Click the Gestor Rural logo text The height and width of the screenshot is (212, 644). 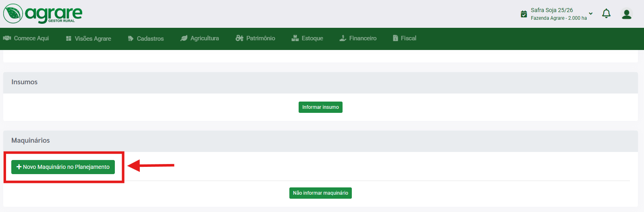tap(62, 21)
